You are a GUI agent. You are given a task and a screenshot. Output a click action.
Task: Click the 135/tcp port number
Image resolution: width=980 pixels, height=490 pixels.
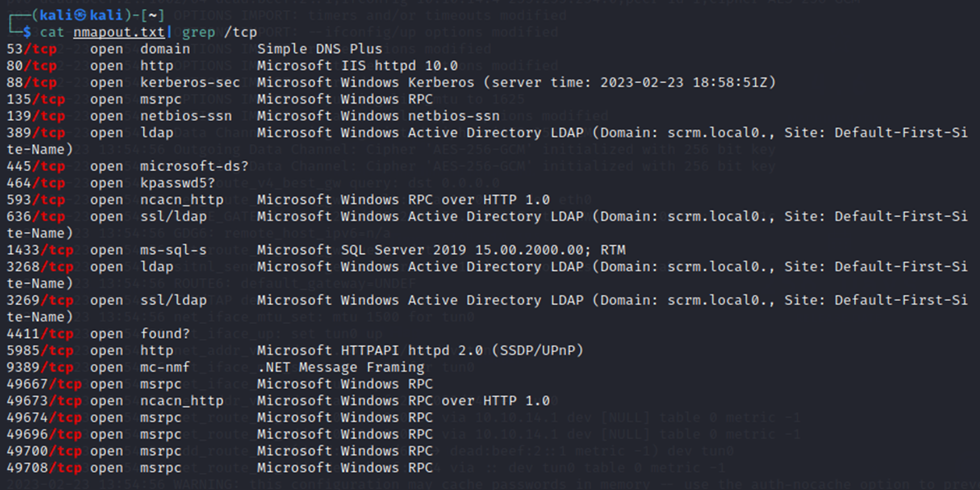tap(35, 99)
